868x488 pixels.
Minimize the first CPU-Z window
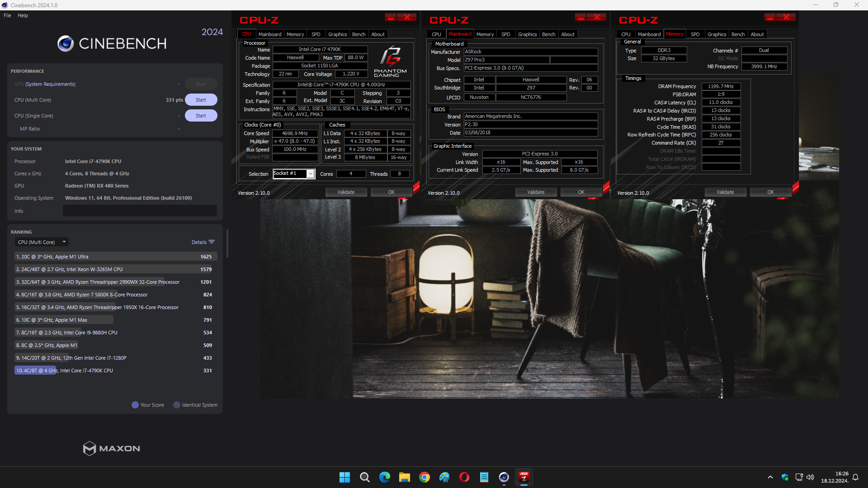(x=391, y=17)
